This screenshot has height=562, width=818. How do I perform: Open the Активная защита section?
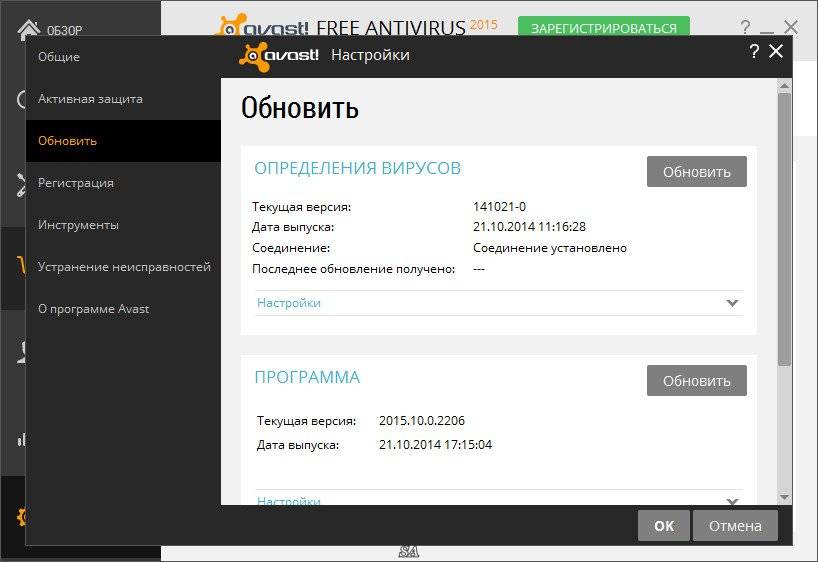[x=124, y=99]
